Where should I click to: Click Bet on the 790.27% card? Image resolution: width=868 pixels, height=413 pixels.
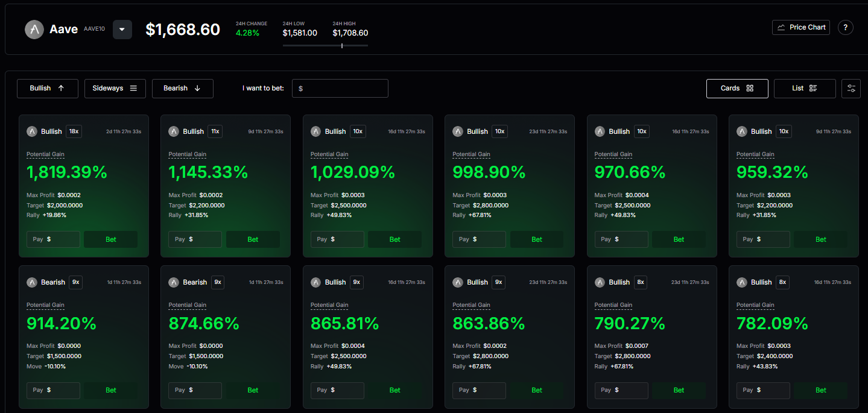coord(679,390)
